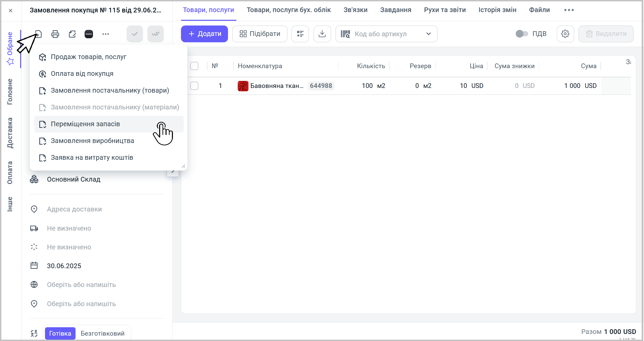
Task: Click the print icon in document toolbar
Action: click(x=55, y=34)
